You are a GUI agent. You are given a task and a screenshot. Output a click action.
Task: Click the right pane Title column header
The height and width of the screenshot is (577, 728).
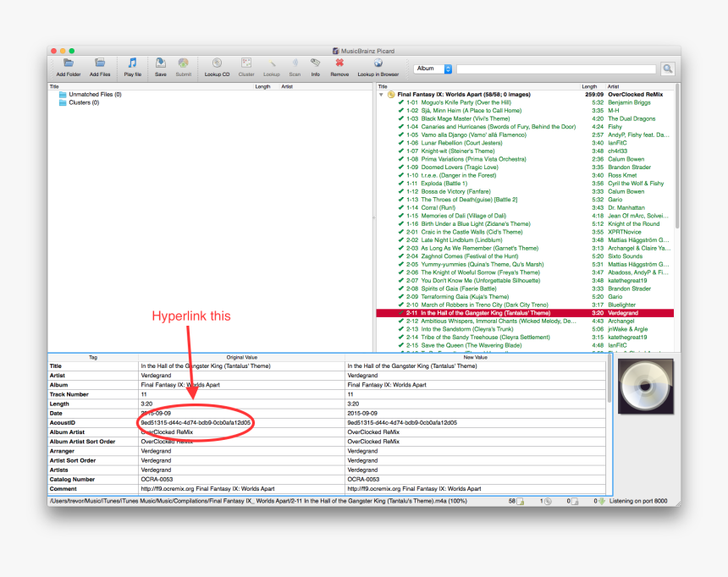383,87
